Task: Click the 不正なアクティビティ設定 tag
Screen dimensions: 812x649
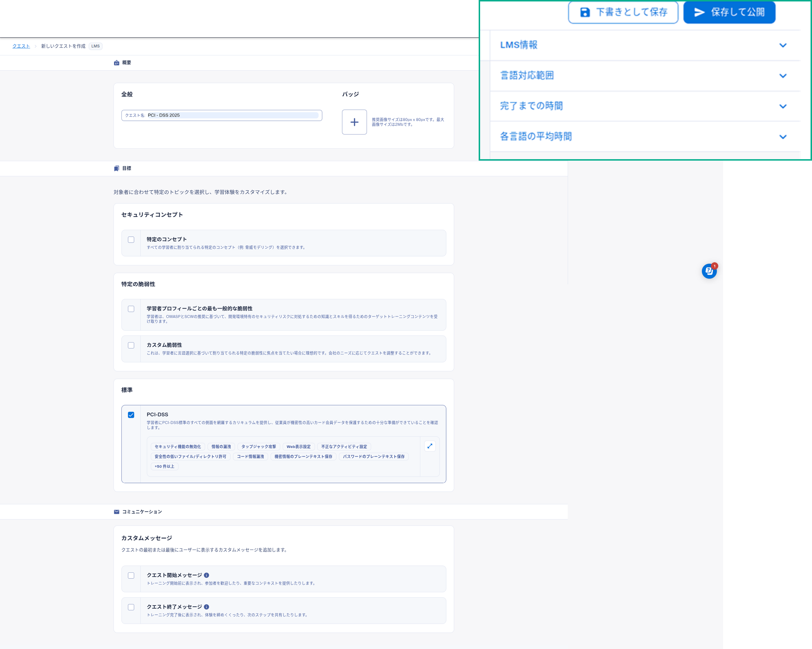Action: [x=344, y=447]
